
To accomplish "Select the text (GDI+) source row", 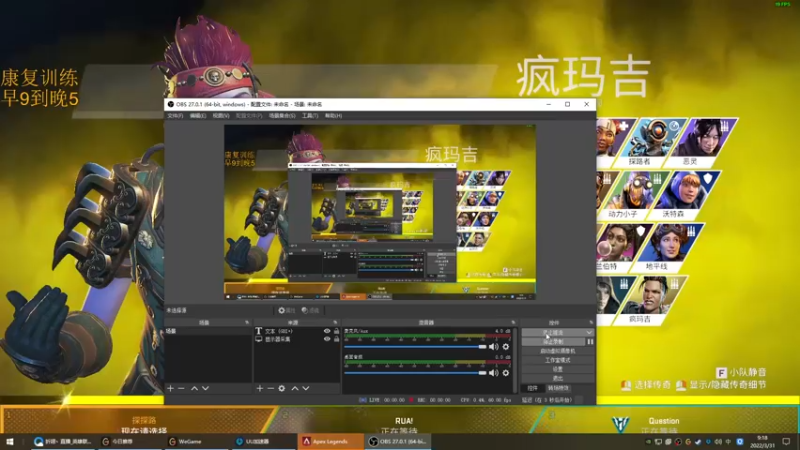I will point(297,331).
